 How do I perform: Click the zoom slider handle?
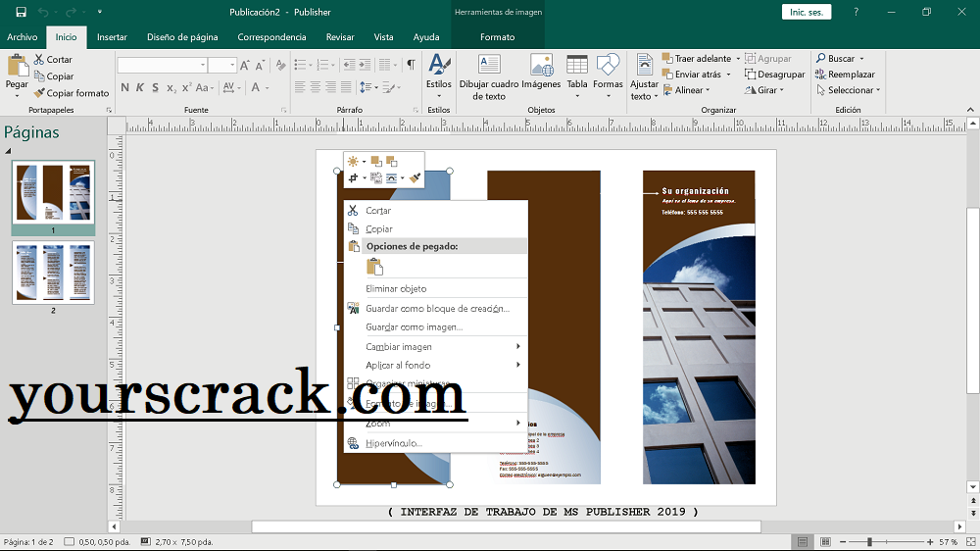[869, 542]
